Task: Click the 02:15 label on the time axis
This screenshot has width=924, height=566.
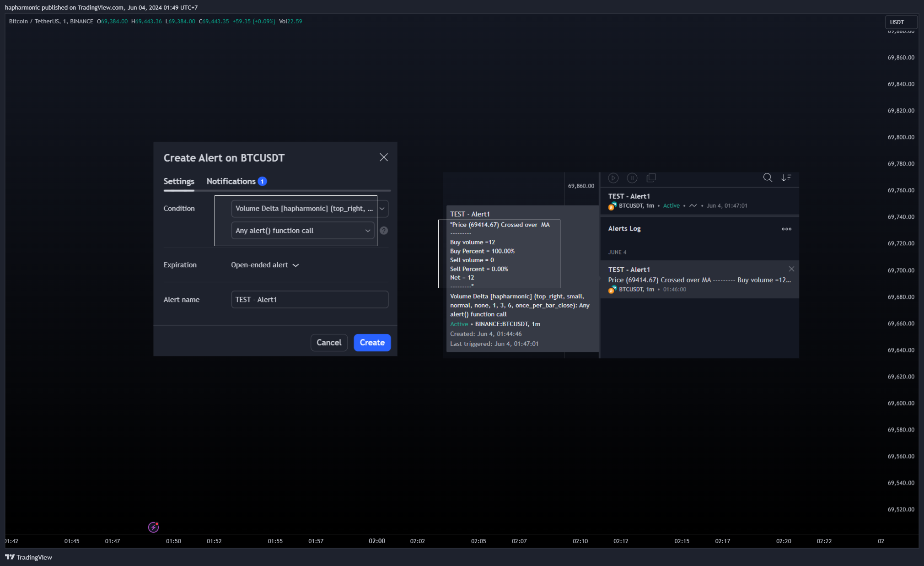Action: pos(682,541)
